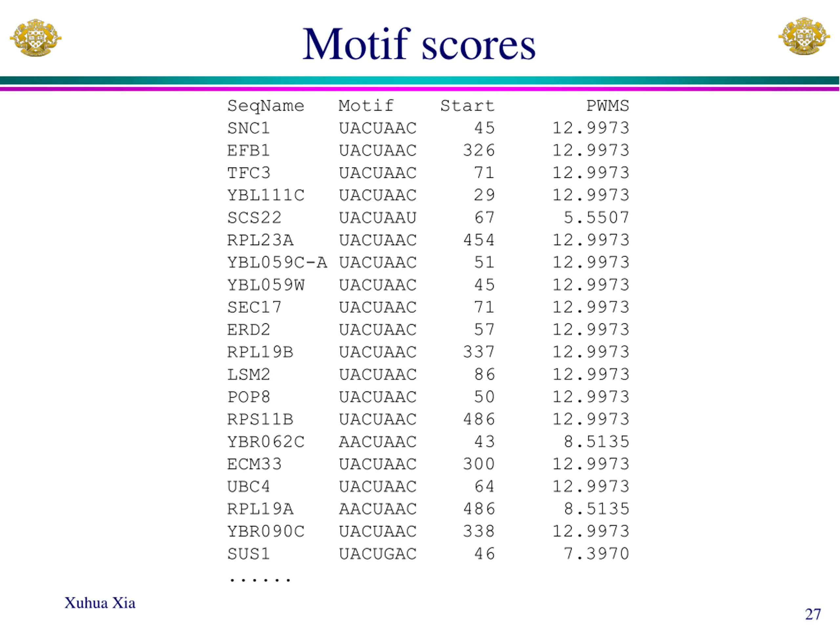Screen dimensions: 840x630
Task: Select the RPL19A sequence name
Action: (x=260, y=509)
